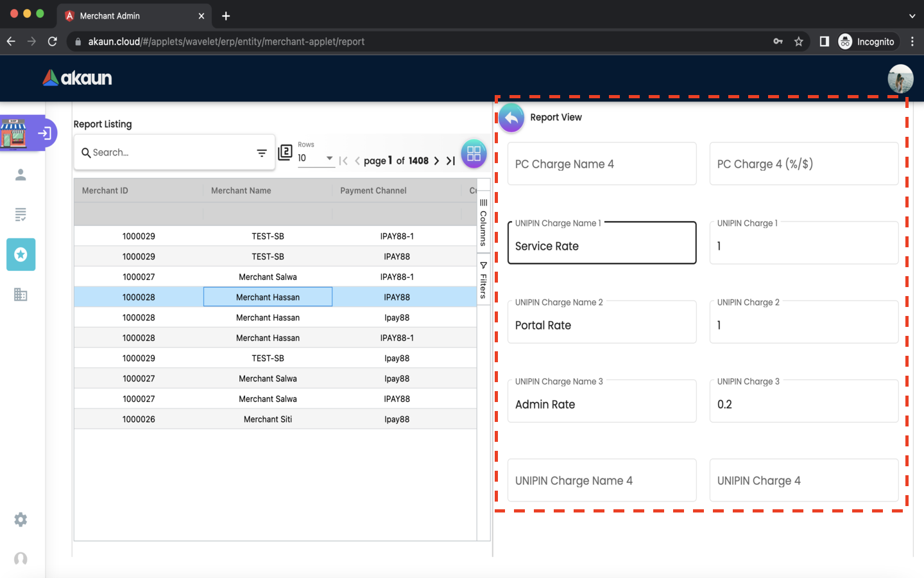
Task: Click the search filter options icon
Action: tap(262, 153)
